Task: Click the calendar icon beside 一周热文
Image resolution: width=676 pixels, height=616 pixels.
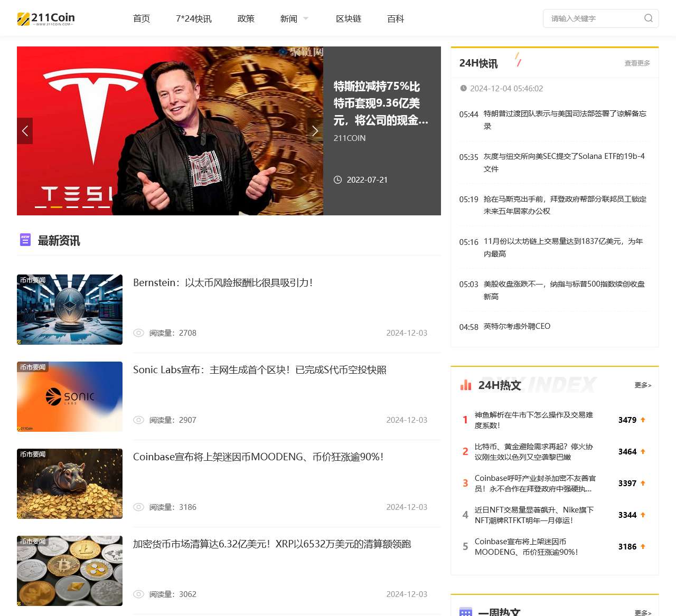Action: click(x=465, y=613)
